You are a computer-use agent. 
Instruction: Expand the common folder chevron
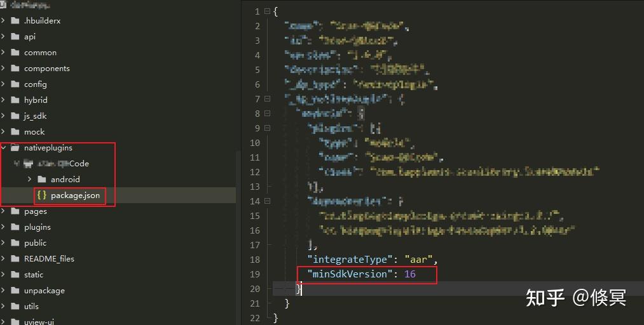3,52
